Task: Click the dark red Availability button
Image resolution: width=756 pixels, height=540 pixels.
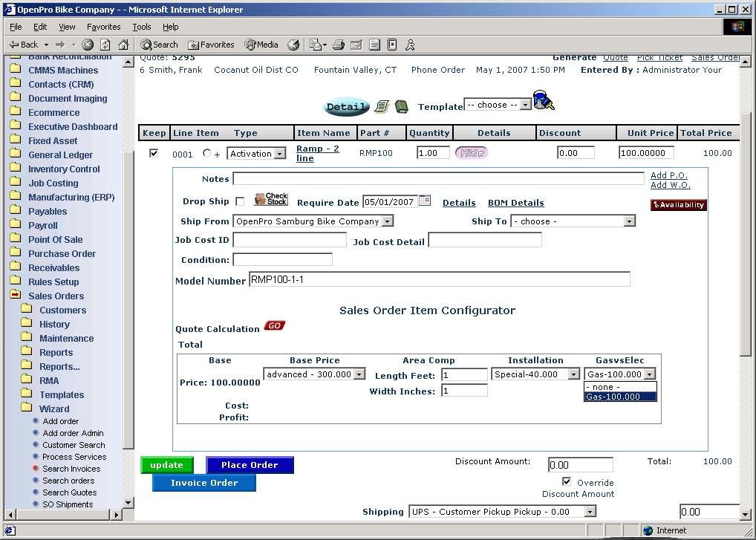Action: pos(678,205)
